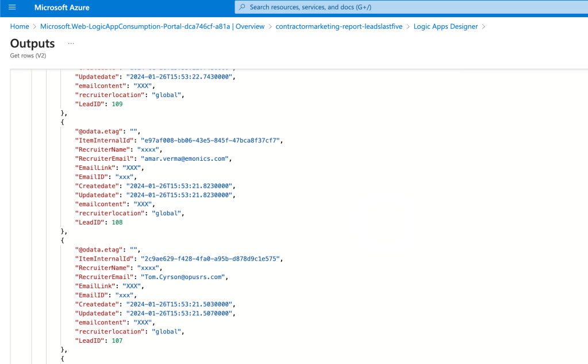This screenshot has width=588, height=364.
Task: Click the EmailLink key in Tom.Cyrson record
Action: (x=95, y=286)
